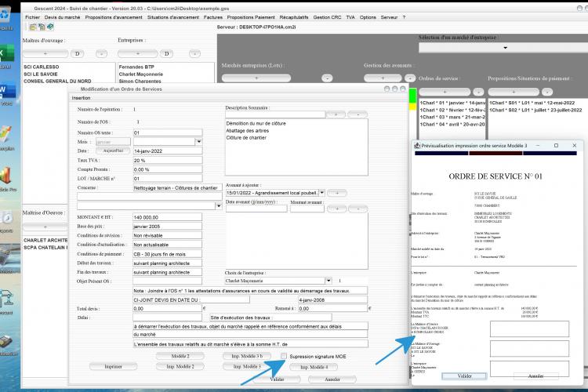Click Annuler in the Prévisualisation impression window
This screenshot has height=392, width=588.
536,376
